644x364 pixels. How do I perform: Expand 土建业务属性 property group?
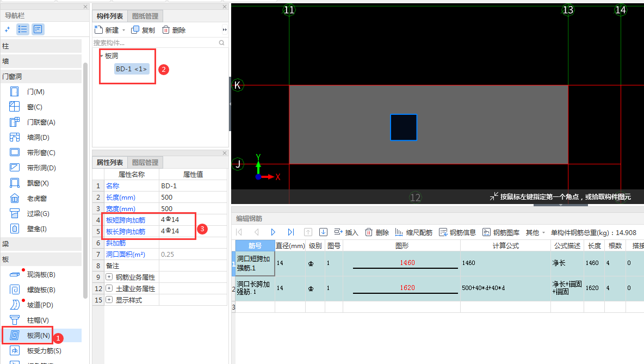click(x=109, y=288)
